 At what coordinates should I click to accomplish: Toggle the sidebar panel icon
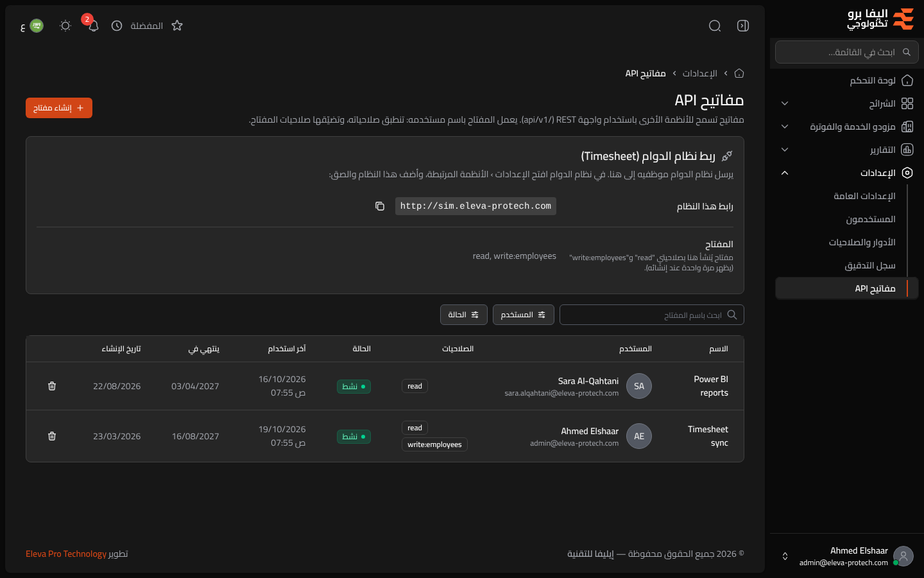[743, 26]
